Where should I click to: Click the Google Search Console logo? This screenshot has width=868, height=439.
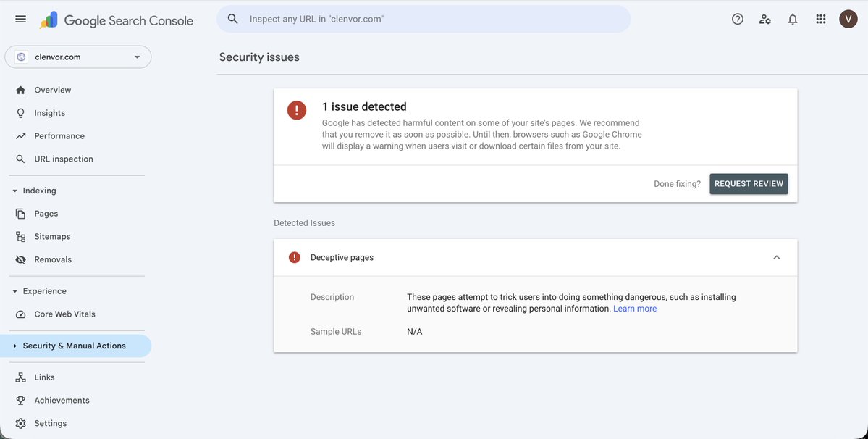tap(117, 20)
